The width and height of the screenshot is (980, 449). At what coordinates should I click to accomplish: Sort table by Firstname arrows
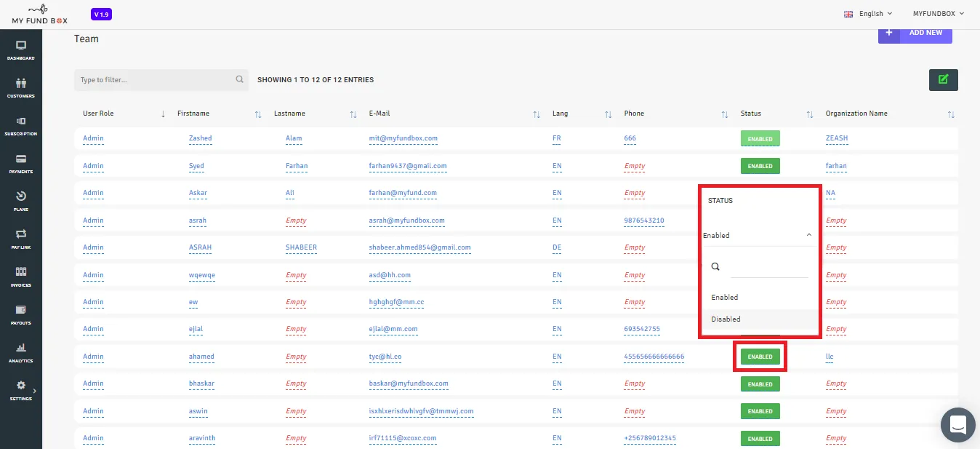[x=258, y=114]
